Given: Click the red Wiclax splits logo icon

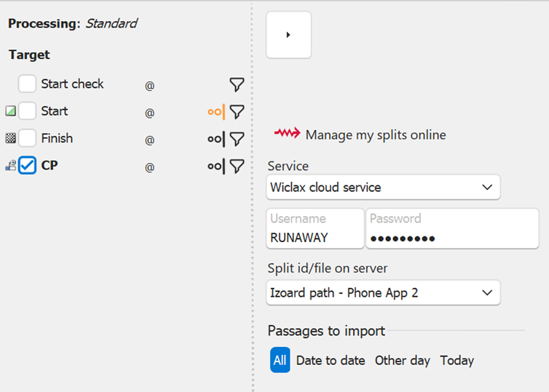Looking at the screenshot, I should [287, 134].
